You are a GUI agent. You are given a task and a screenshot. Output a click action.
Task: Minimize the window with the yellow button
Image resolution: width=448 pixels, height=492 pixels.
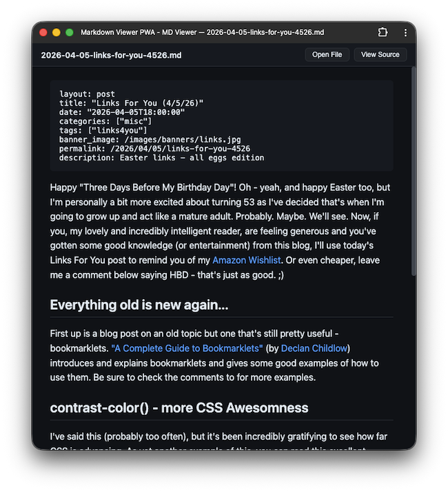[56, 32]
